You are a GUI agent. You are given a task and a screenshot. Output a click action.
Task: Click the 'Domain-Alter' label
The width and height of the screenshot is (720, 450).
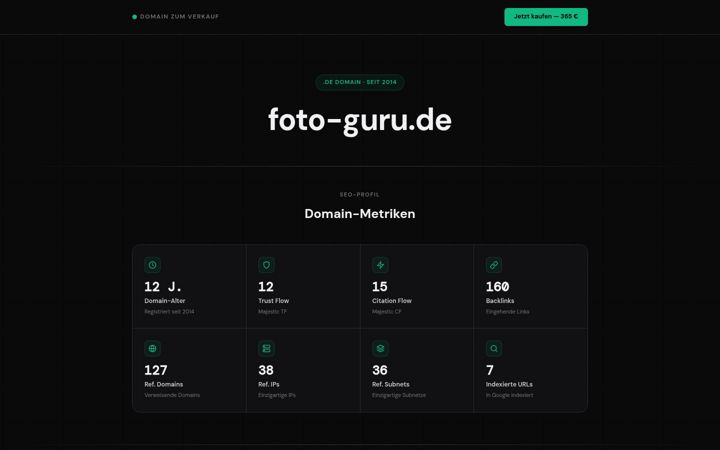click(x=165, y=301)
